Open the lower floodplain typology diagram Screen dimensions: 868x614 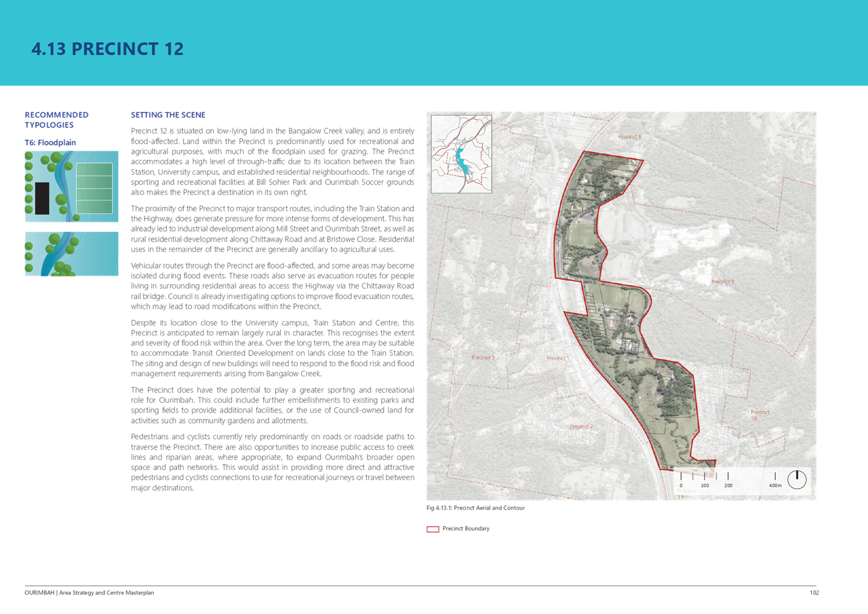tap(72, 254)
